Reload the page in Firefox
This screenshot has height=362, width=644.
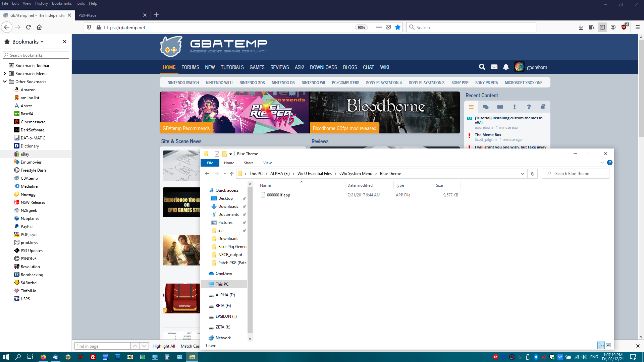[x=29, y=27]
